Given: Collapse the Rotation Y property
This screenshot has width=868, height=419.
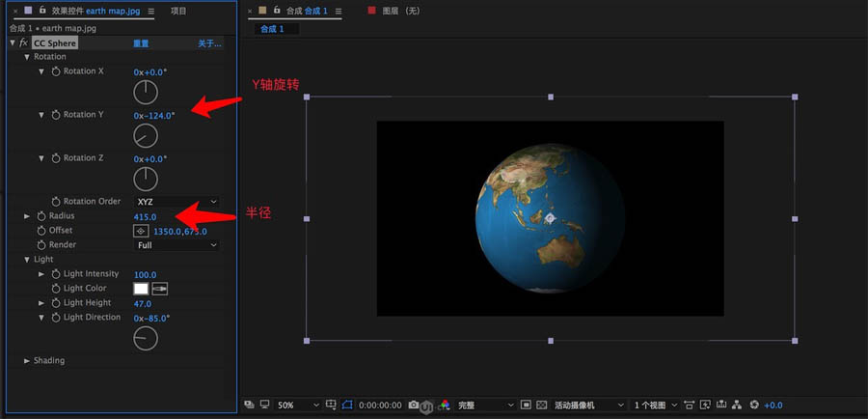Looking at the screenshot, I should 41,115.
